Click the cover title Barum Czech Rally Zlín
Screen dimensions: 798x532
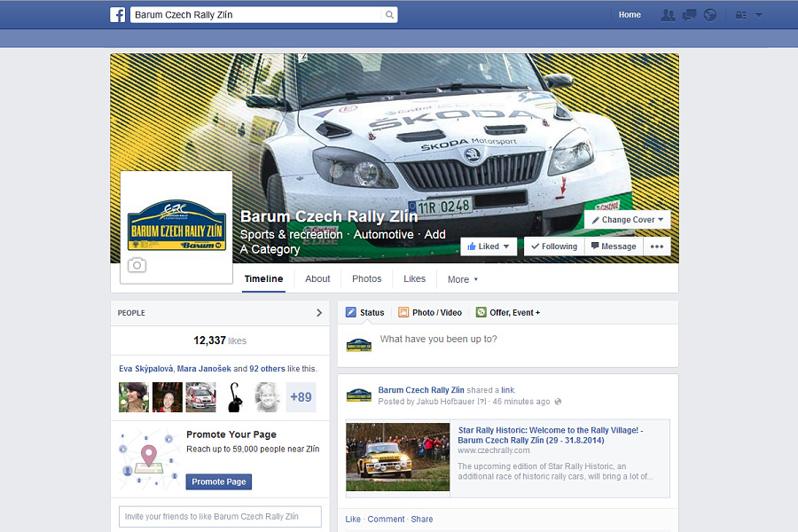(329, 217)
